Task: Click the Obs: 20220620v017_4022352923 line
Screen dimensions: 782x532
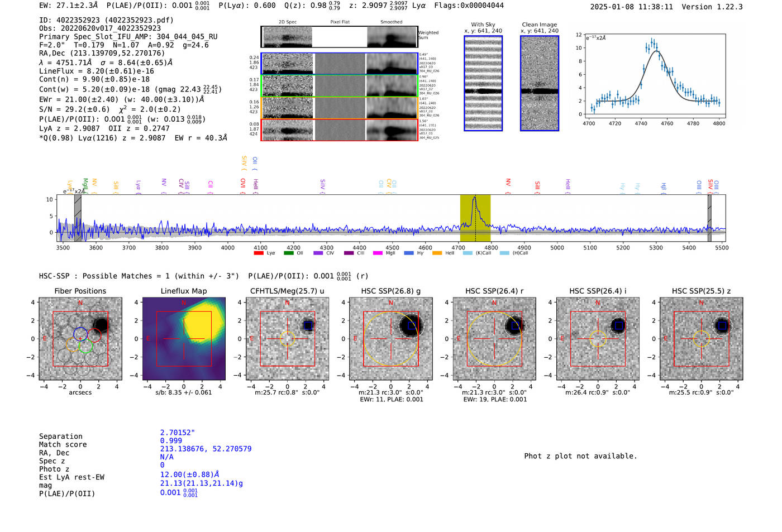Action: (100, 28)
